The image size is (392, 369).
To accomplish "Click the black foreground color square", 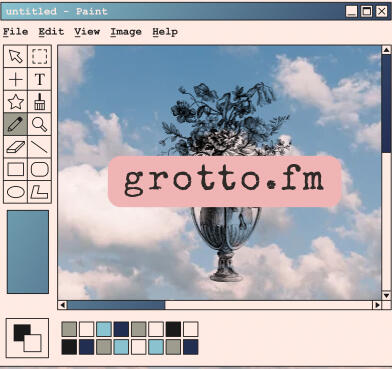I will point(21,332).
